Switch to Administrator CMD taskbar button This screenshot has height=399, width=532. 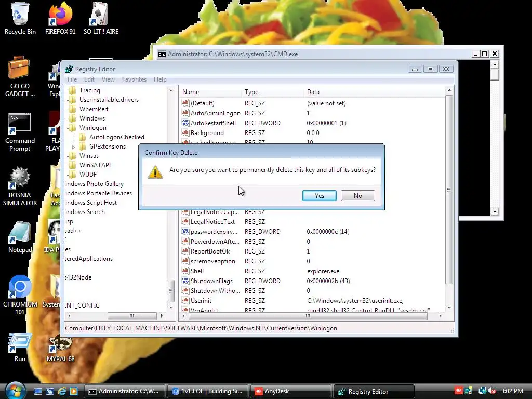tap(124, 391)
